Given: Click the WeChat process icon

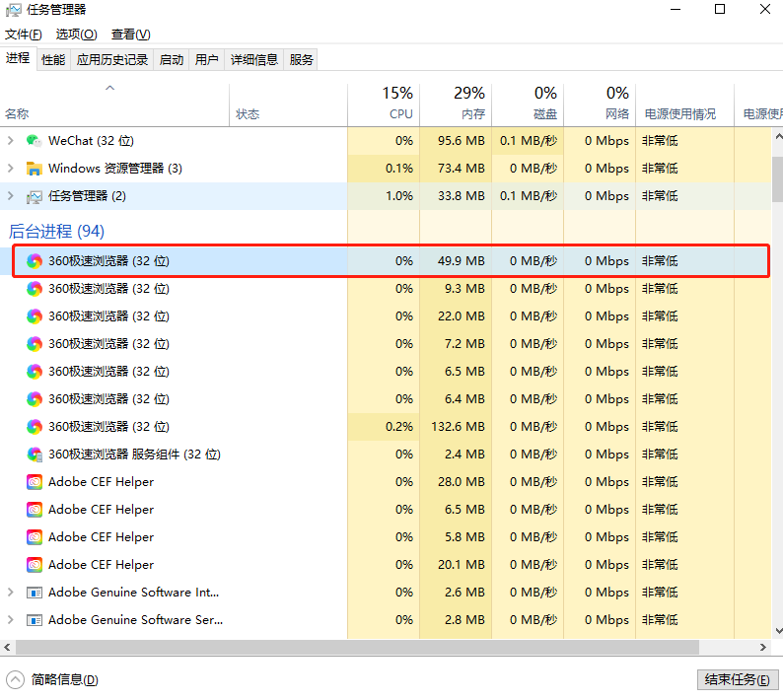Looking at the screenshot, I should pyautogui.click(x=35, y=141).
